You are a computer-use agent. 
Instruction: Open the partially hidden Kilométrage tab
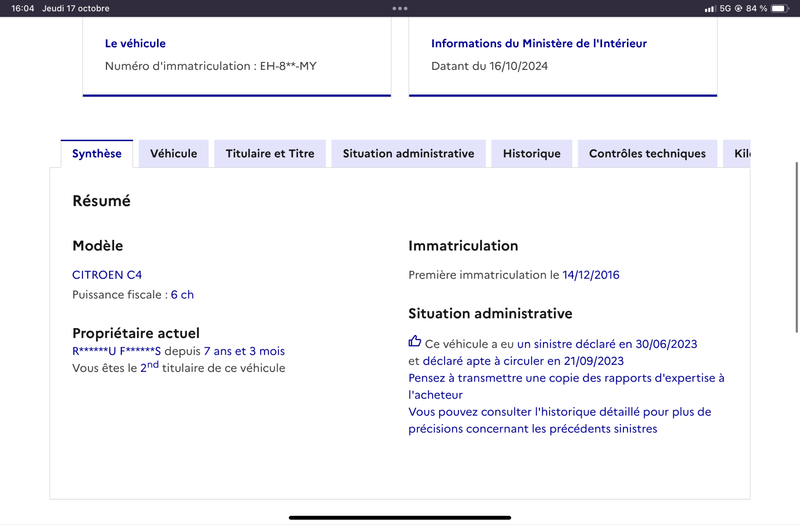737,154
